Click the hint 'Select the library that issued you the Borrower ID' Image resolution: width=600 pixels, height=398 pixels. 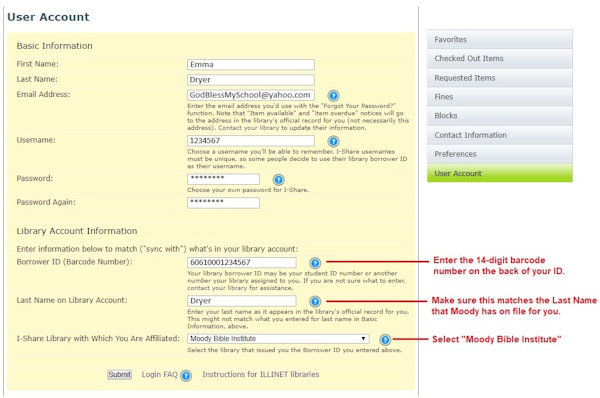pos(295,350)
